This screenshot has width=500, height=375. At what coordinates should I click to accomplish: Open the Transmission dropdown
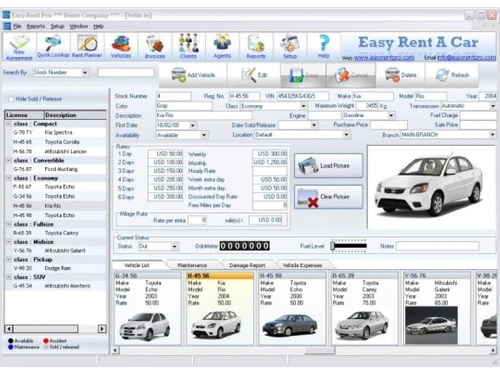click(493, 106)
